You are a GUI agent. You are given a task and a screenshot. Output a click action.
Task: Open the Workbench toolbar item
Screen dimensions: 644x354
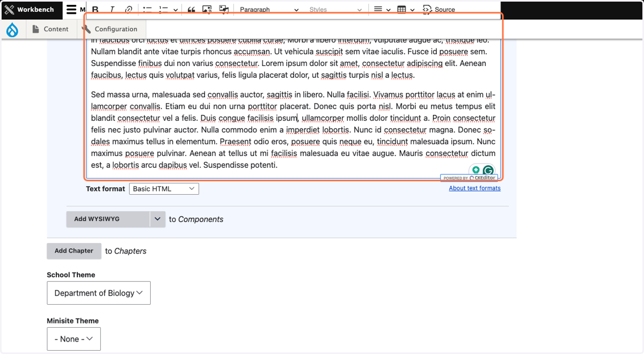(x=31, y=10)
